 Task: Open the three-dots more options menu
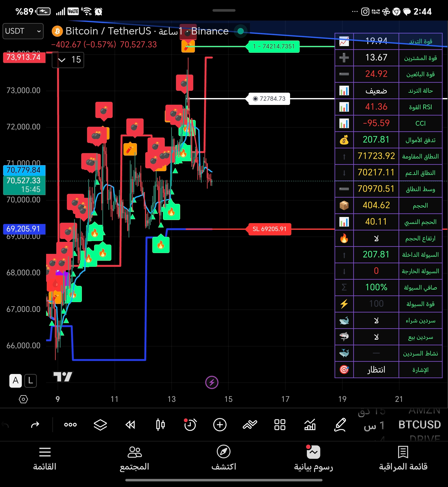tap(70, 425)
